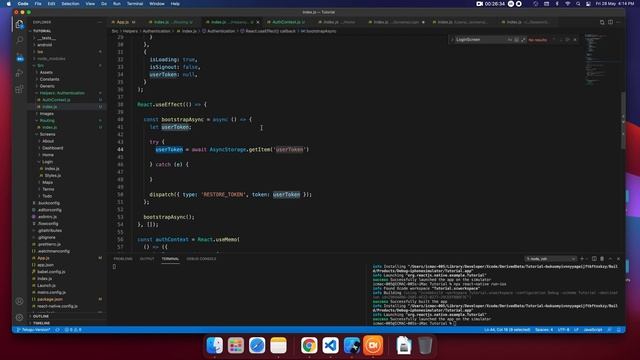The image size is (640, 360).
Task: Click the git branch status bar item
Action: (x=33, y=329)
